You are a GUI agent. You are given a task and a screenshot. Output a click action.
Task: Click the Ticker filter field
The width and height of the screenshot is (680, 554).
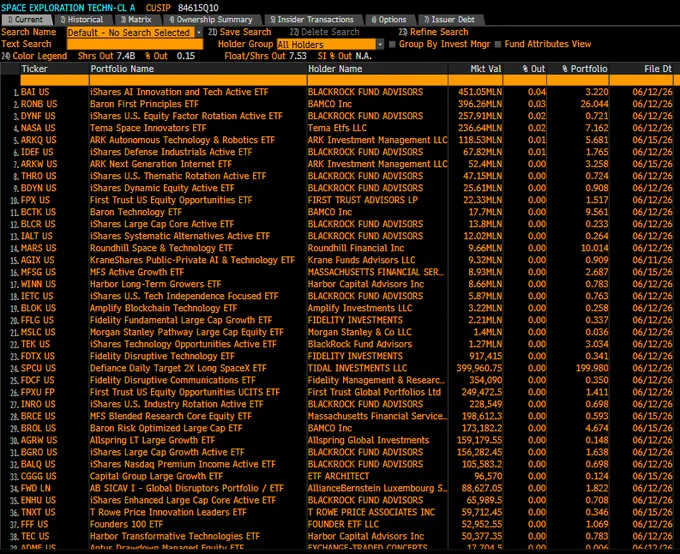(54, 80)
